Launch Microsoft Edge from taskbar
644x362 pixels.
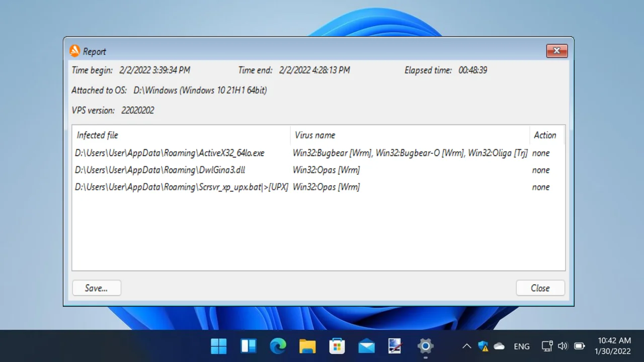pyautogui.click(x=278, y=346)
